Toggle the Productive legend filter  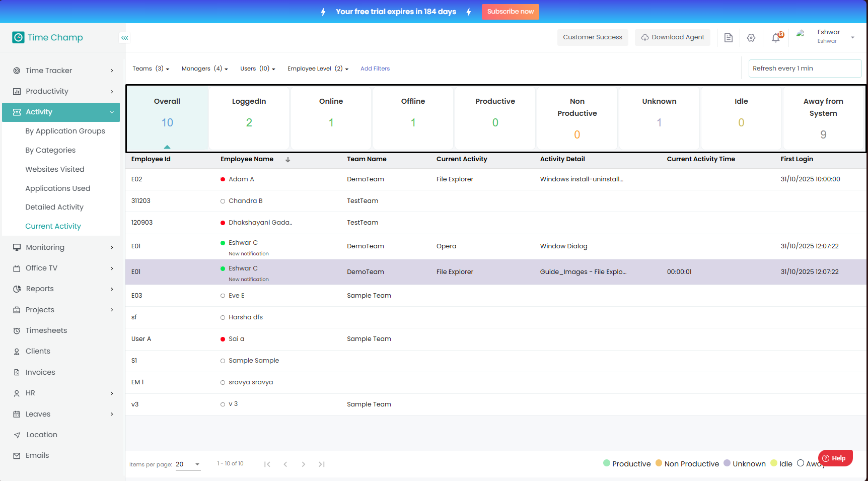pyautogui.click(x=627, y=464)
